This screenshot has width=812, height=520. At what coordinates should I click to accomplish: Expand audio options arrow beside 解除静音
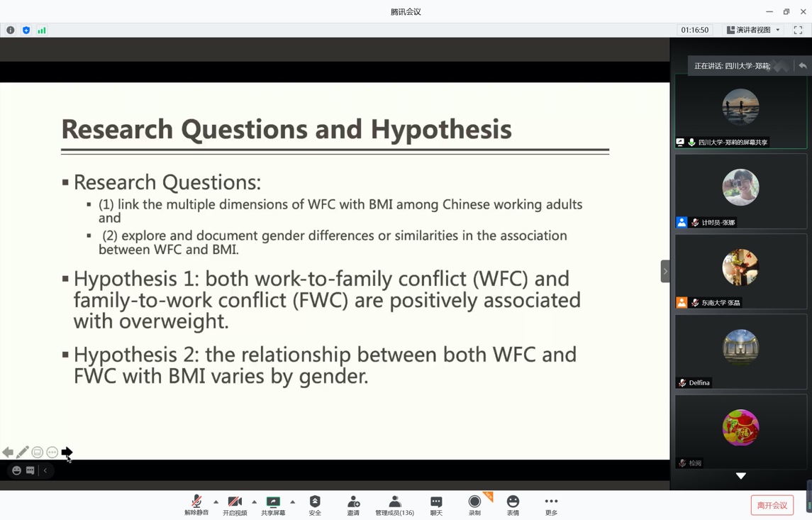[216, 502]
